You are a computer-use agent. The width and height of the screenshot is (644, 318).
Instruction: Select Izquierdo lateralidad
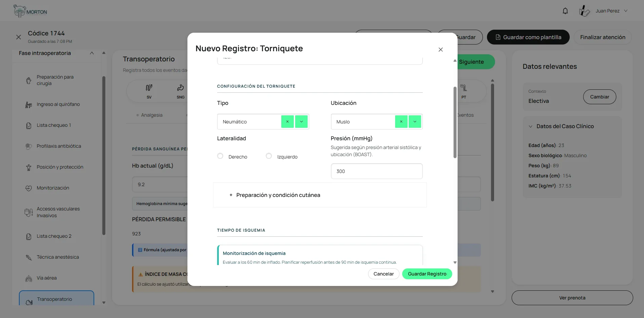(269, 156)
